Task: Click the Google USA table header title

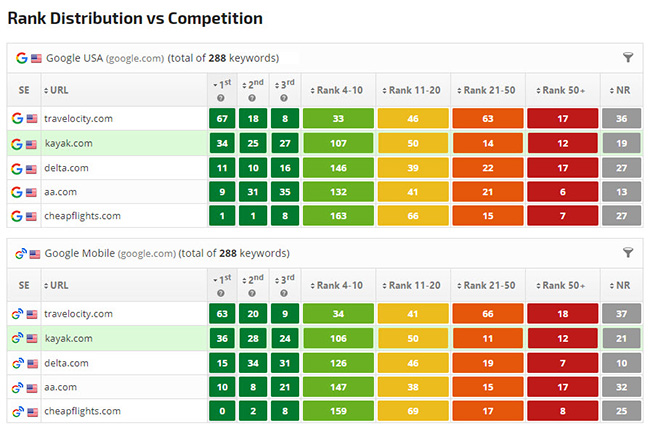Action: (146, 58)
